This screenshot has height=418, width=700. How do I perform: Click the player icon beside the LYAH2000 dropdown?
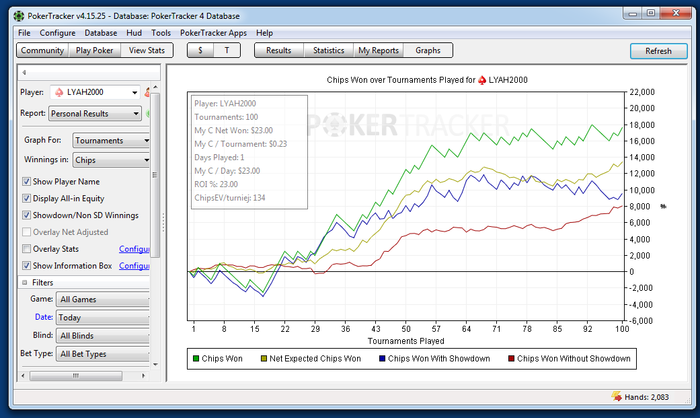click(x=146, y=92)
